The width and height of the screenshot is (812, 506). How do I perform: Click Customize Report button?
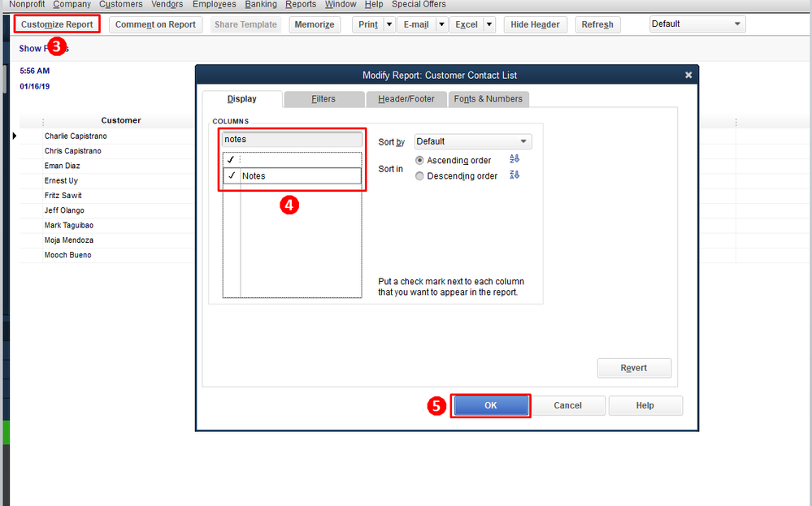[57, 24]
